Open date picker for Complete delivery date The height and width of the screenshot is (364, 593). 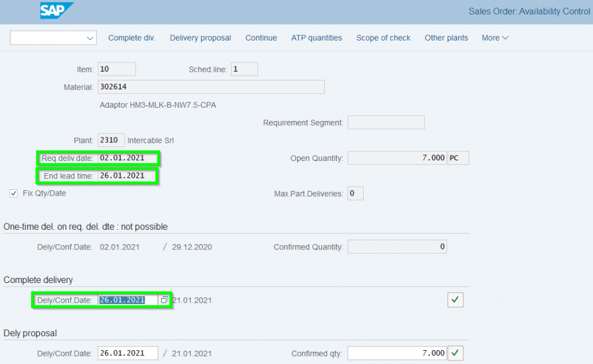click(x=164, y=300)
